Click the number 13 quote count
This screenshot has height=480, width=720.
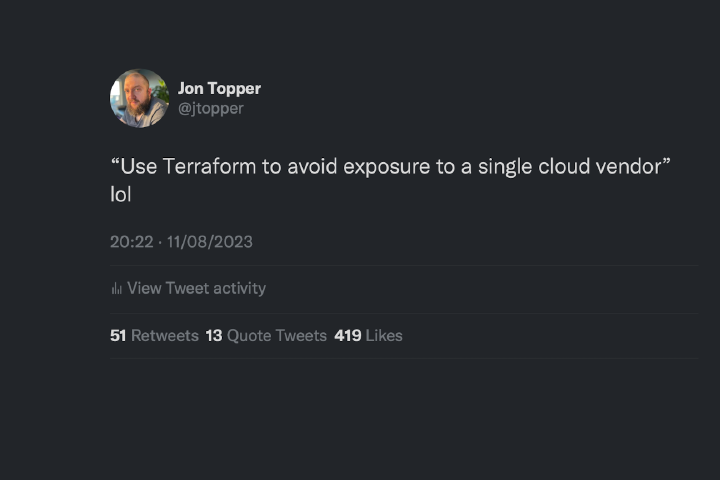point(214,335)
